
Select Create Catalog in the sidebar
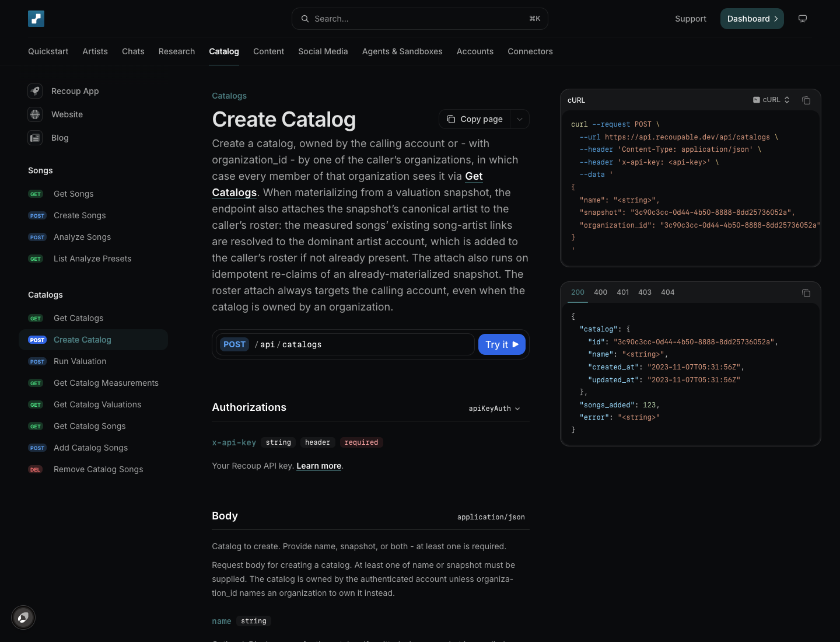[x=93, y=340]
